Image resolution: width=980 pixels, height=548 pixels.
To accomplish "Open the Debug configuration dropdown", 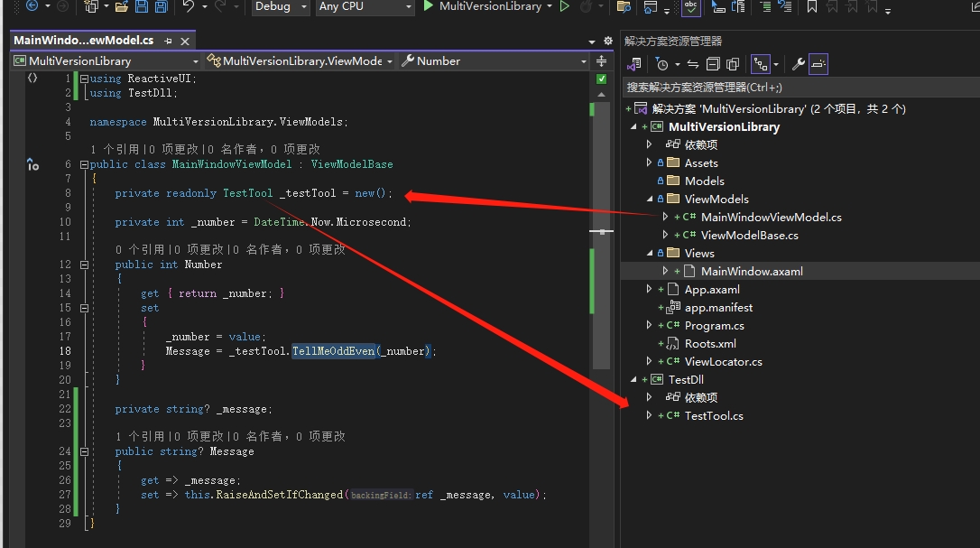I will [x=281, y=6].
